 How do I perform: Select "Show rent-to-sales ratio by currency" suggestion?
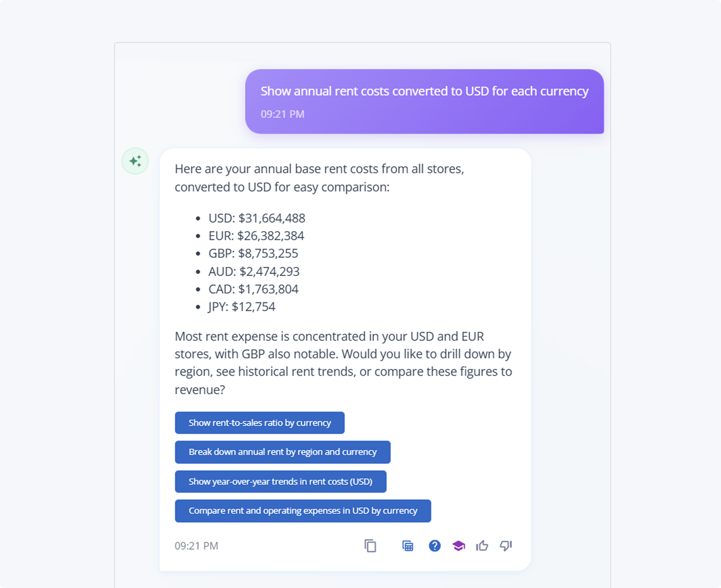259,423
